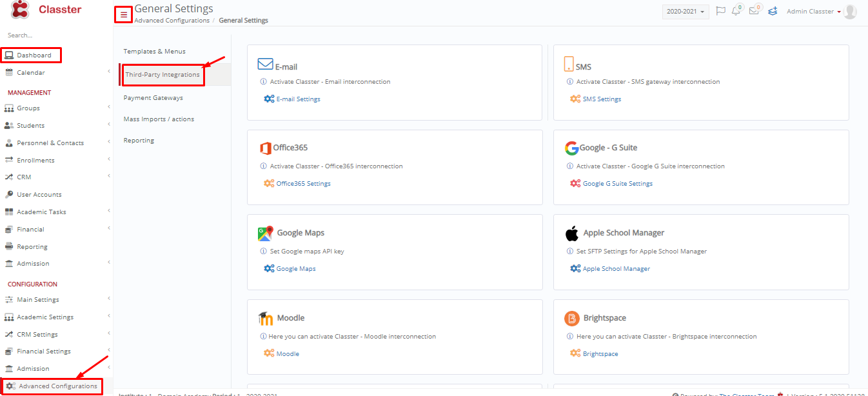Click the Google Maps logo icon
The width and height of the screenshot is (868, 396).
point(265,233)
